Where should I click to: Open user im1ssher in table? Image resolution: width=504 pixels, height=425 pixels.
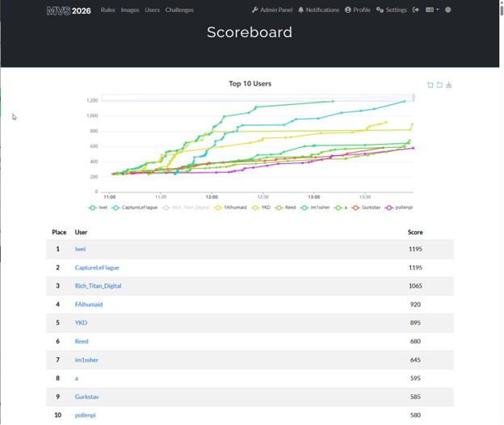[86, 360]
